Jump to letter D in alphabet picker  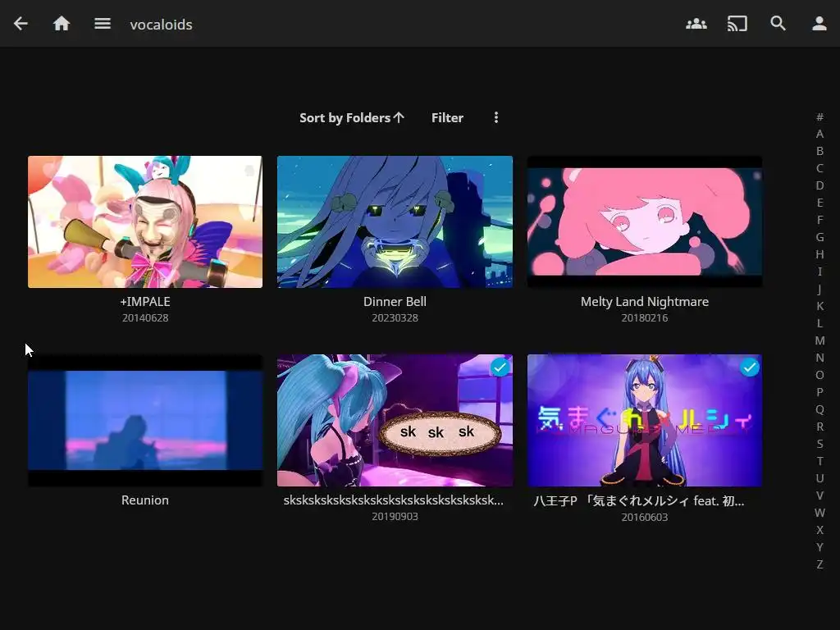coord(819,185)
